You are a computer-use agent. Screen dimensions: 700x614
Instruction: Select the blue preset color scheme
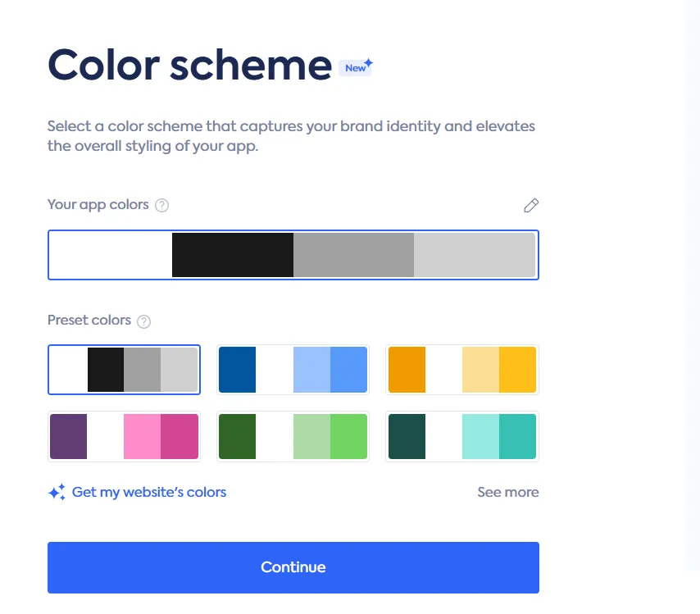pos(293,370)
